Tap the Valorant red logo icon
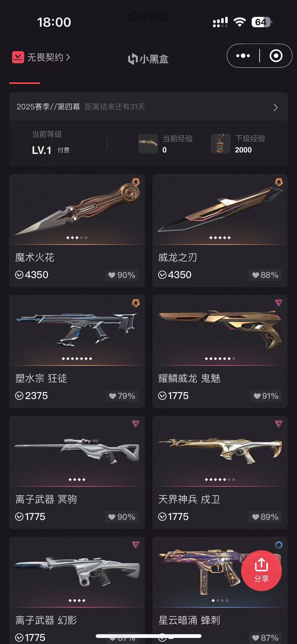 point(18,57)
